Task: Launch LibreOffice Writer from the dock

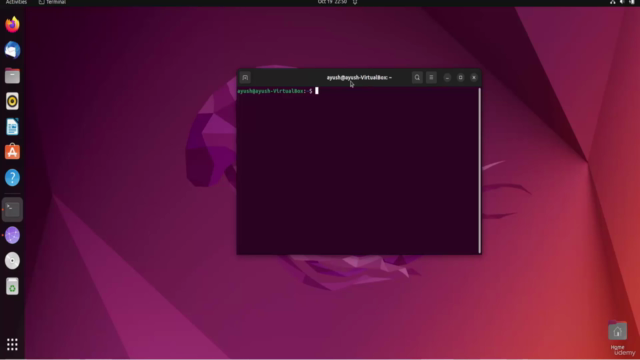Action: click(x=12, y=127)
